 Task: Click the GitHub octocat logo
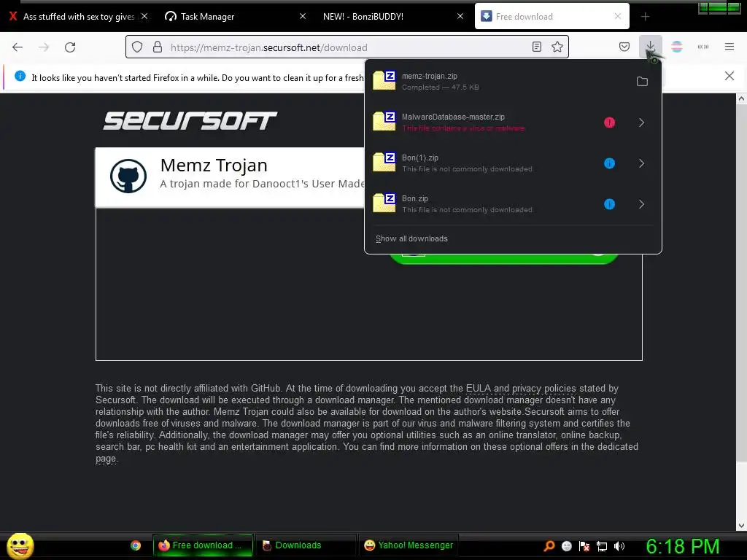(128, 176)
